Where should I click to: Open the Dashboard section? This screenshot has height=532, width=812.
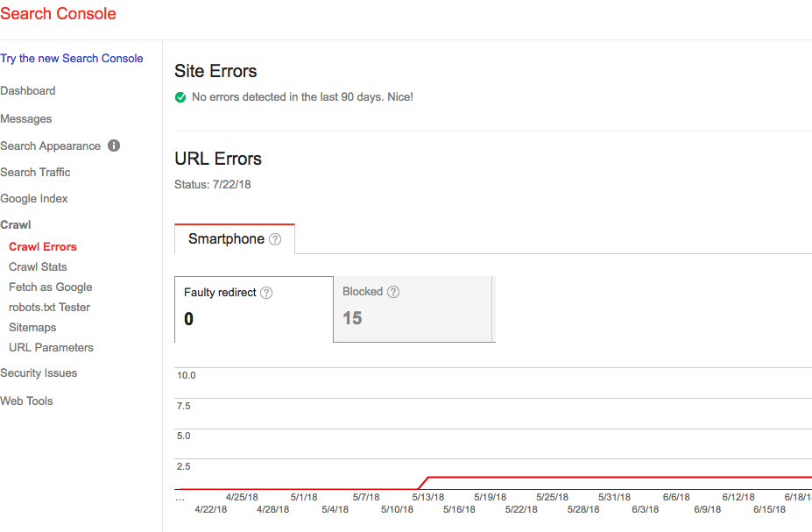(x=28, y=90)
